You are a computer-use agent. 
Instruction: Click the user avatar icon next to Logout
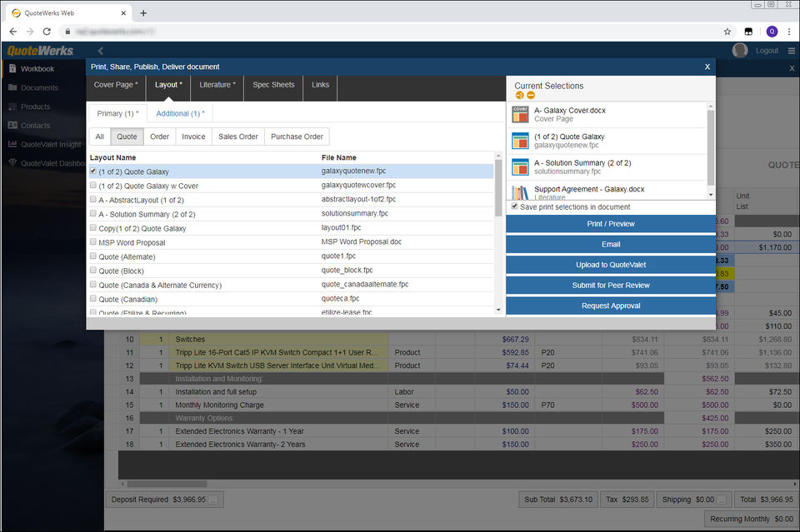740,50
